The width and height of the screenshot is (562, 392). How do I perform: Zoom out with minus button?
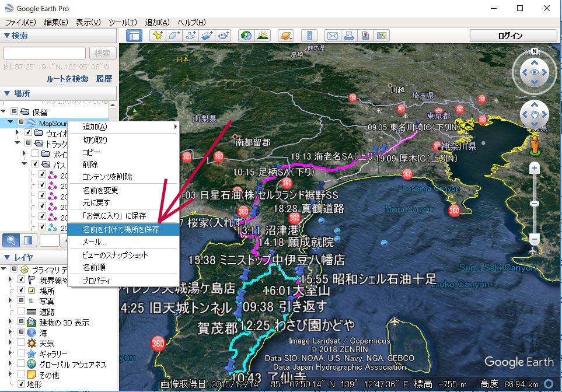[x=535, y=239]
